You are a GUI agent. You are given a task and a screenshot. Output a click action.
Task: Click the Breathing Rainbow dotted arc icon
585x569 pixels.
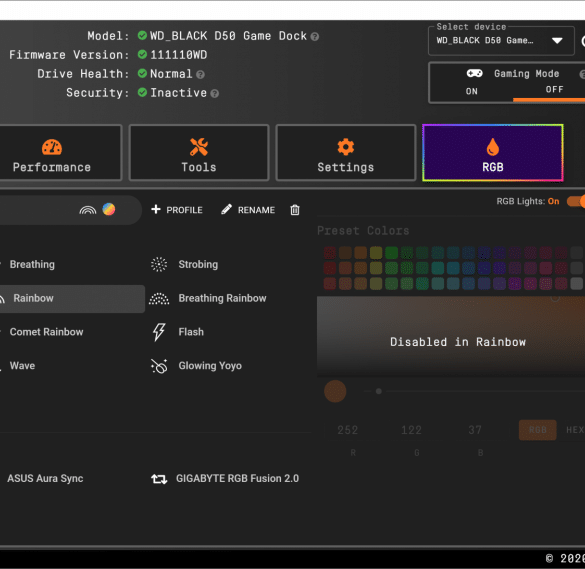(x=159, y=299)
